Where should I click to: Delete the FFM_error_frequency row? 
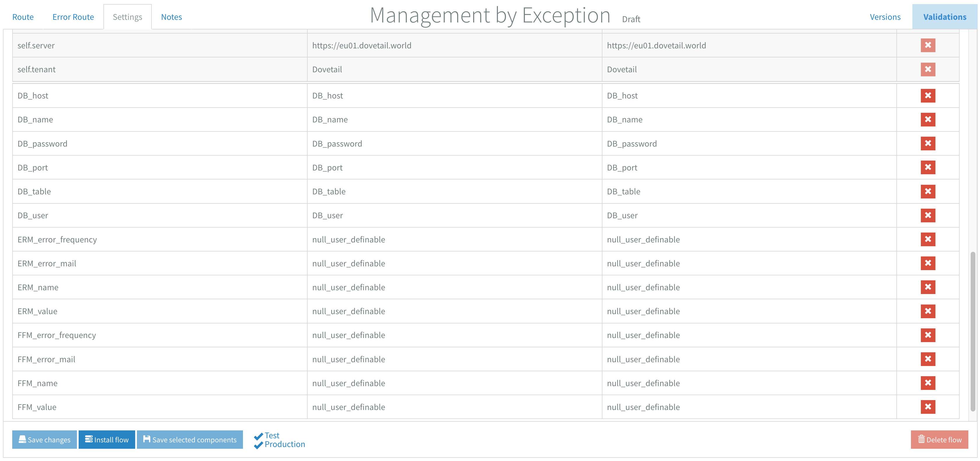[928, 335]
